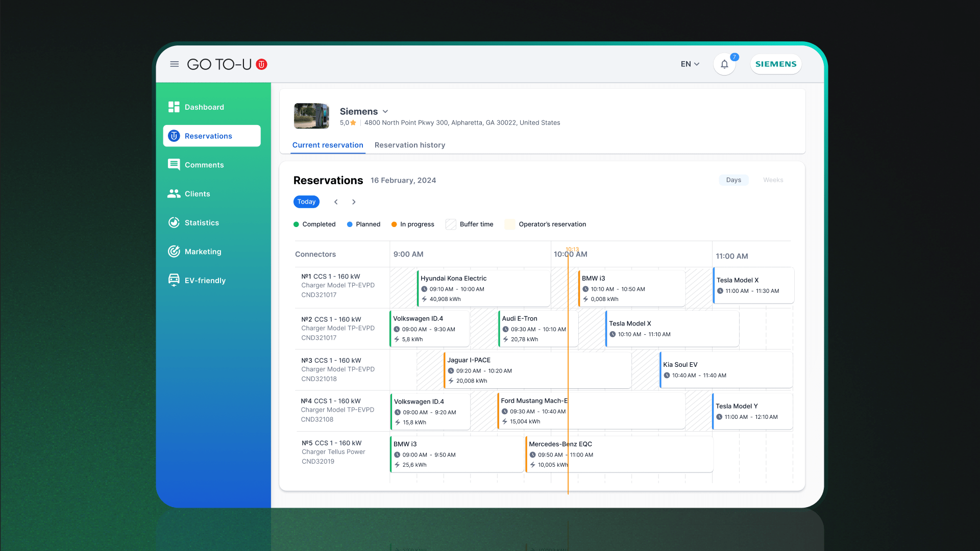This screenshot has width=980, height=551.
Task: Open Mercedes-Benz EQC reservation card
Action: coord(619,454)
